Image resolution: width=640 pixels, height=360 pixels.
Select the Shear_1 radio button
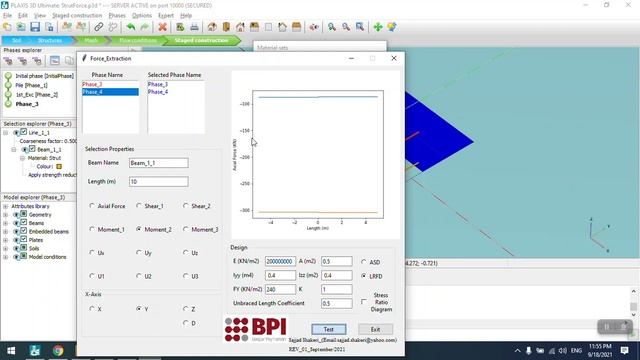[x=139, y=206]
